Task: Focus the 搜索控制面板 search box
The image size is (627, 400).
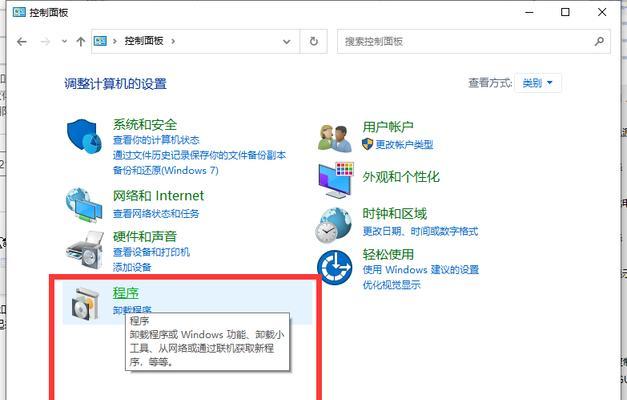Action: click(473, 41)
